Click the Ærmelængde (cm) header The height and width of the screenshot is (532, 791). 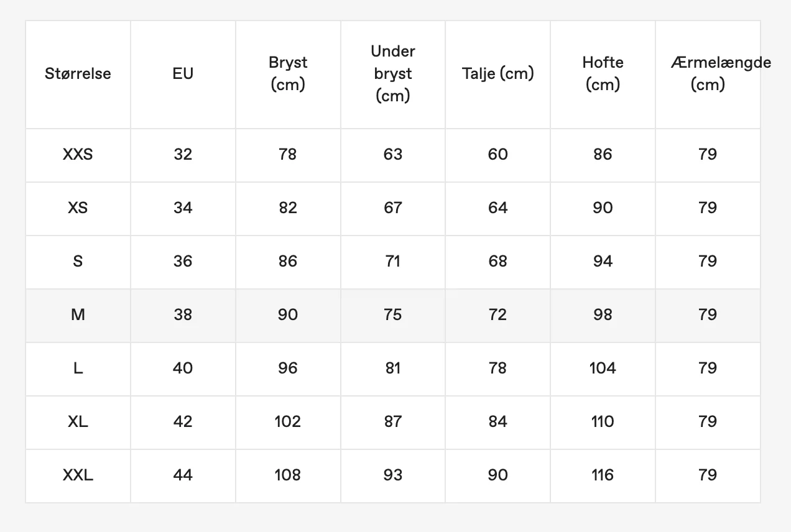coord(708,74)
